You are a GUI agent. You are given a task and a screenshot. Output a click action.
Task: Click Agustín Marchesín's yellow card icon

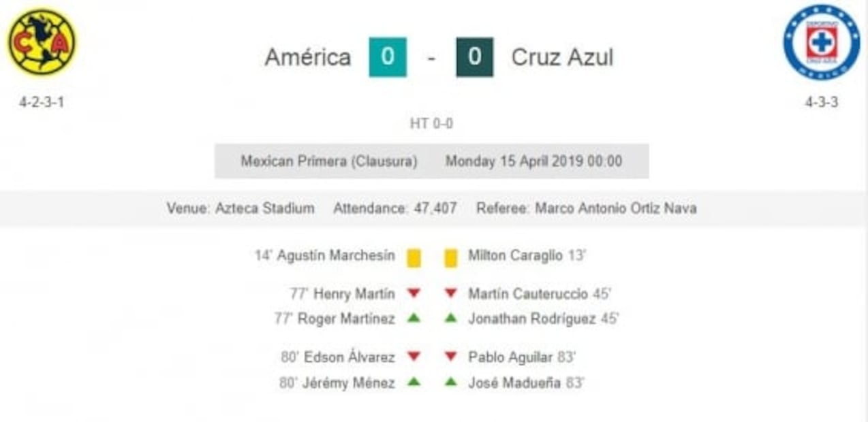point(414,258)
